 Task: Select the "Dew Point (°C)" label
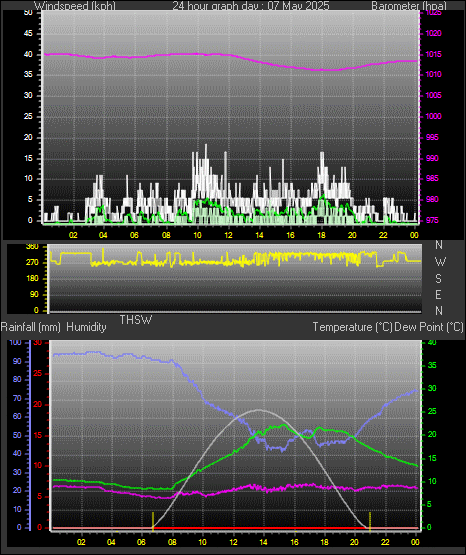click(x=429, y=327)
